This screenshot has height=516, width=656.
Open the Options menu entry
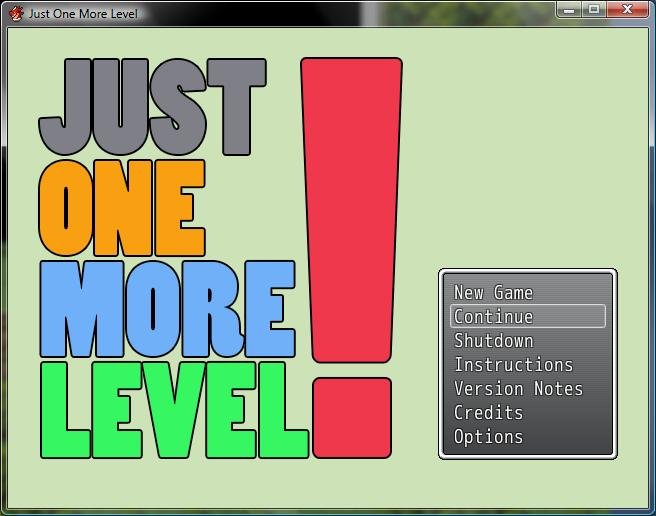[x=489, y=437]
